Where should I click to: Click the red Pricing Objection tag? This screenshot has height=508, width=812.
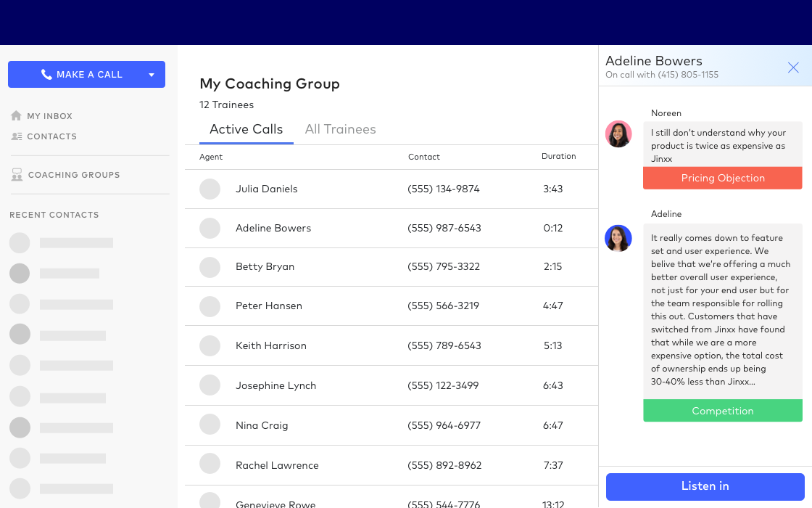722,179
